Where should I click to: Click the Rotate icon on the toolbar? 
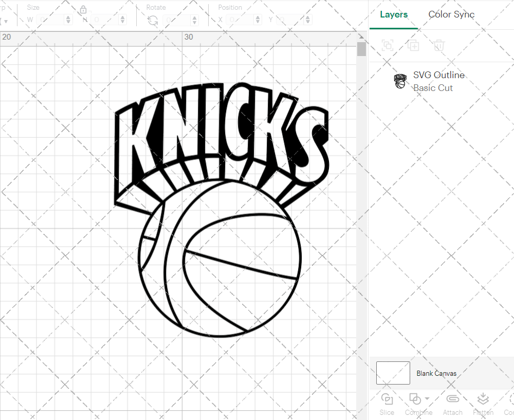click(153, 19)
